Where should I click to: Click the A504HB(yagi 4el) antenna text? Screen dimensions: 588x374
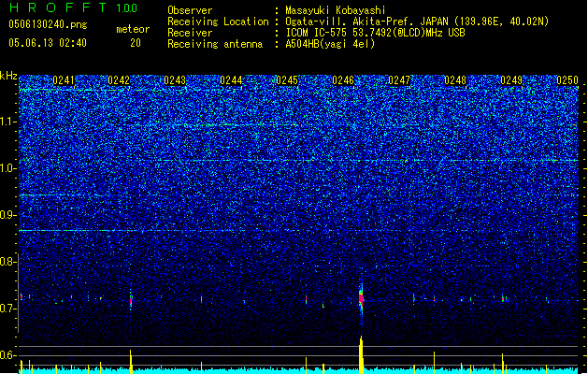pyautogui.click(x=330, y=44)
